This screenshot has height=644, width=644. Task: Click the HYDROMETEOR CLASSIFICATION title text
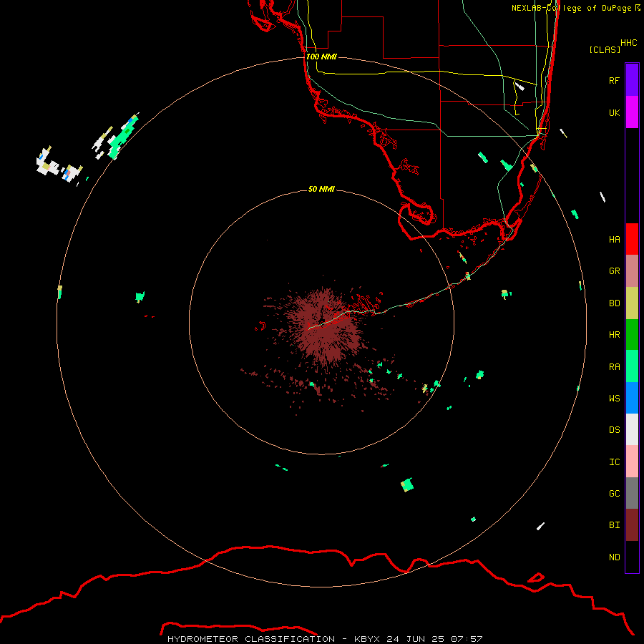click(250, 639)
